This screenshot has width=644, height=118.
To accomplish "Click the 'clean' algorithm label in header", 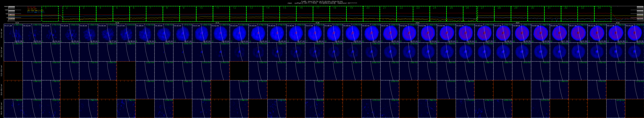I will click(290, 3).
